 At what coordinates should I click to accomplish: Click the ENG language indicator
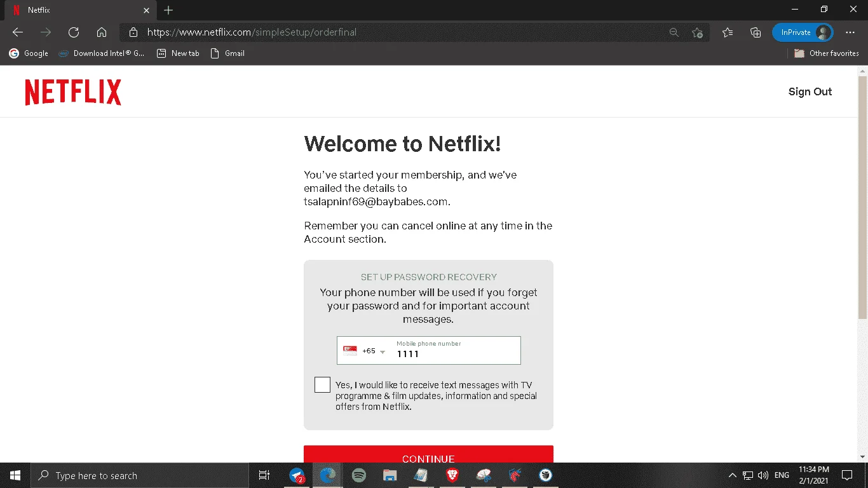pyautogui.click(x=782, y=475)
